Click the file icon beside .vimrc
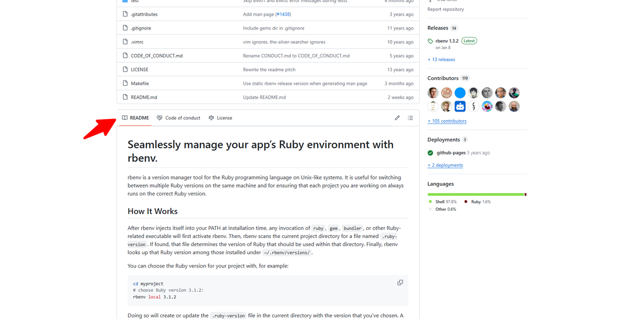Viewport: 644px width, 319px height. tap(125, 42)
